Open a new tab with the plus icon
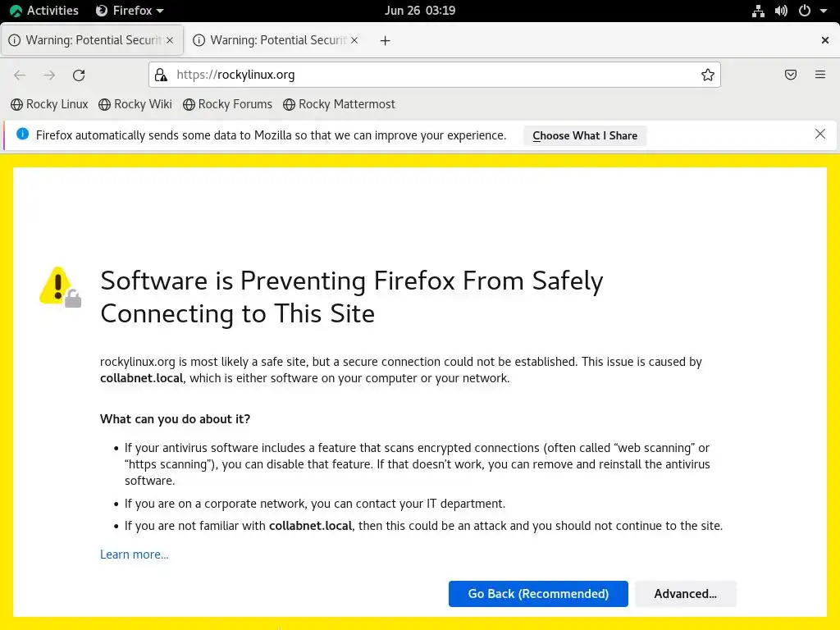Screen dimensions: 840x630 pos(386,40)
